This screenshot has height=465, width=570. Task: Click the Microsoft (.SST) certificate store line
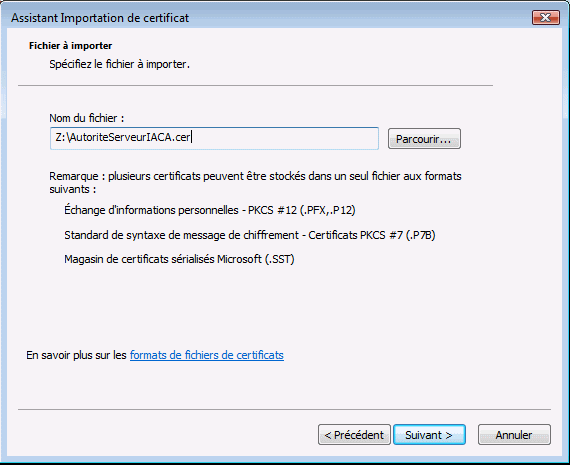click(x=179, y=259)
